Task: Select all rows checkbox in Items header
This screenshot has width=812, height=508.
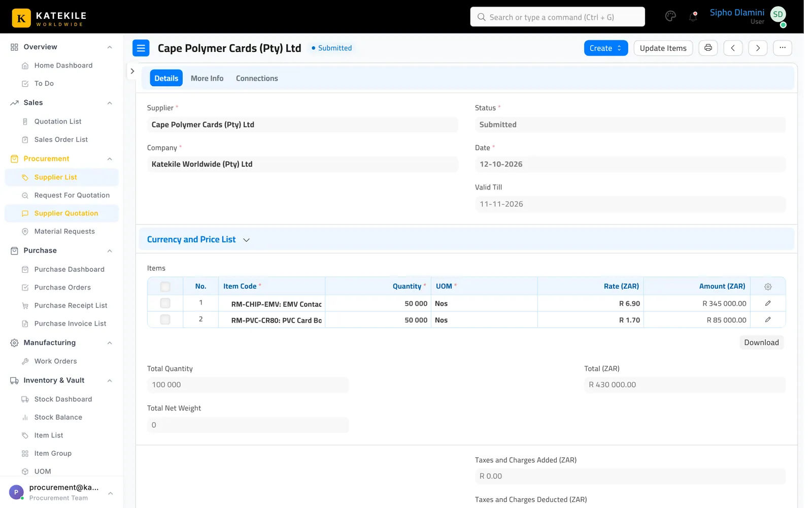Action: 165,287
